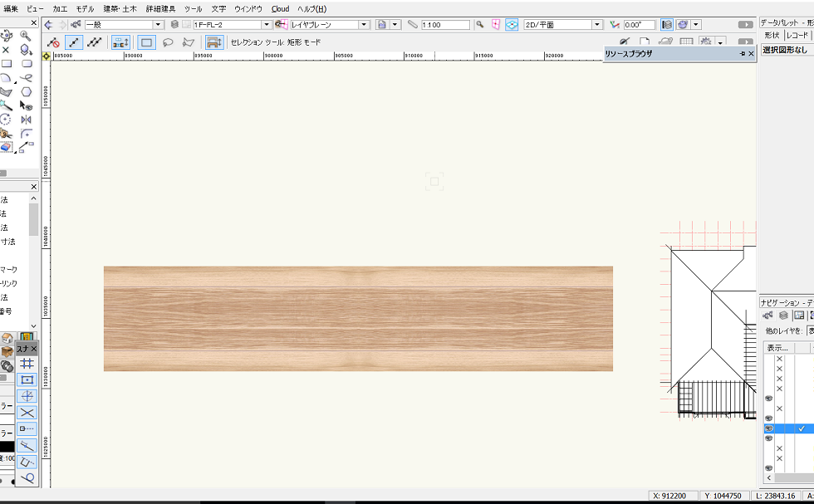Image resolution: width=814 pixels, height=504 pixels.
Task: Select the Fillet tool
Action: 26,134
